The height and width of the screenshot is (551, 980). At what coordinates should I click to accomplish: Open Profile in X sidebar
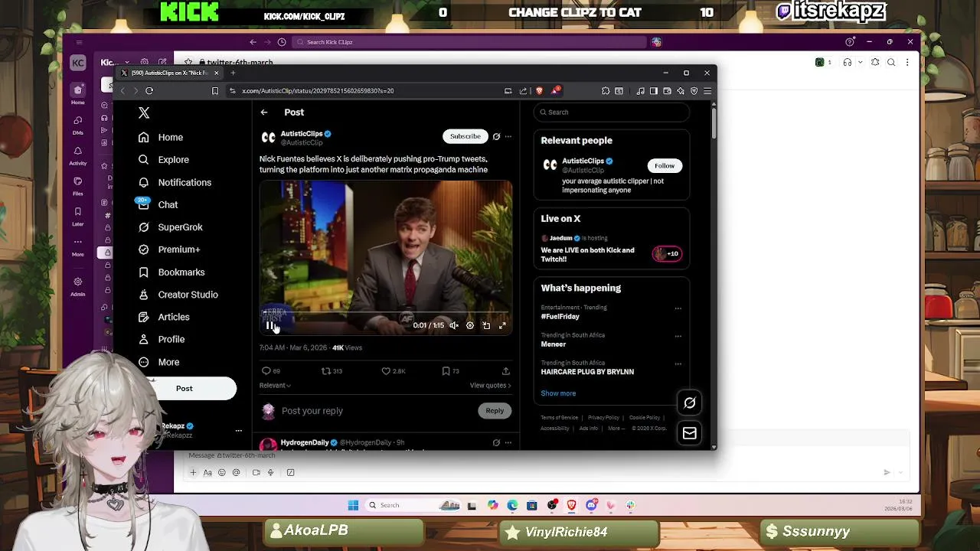pos(161,339)
